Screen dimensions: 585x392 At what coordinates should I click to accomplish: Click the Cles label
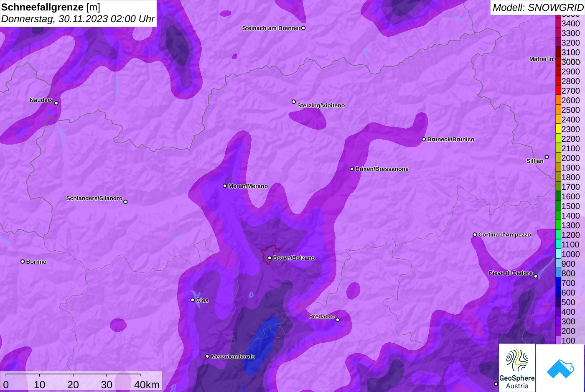tap(202, 300)
